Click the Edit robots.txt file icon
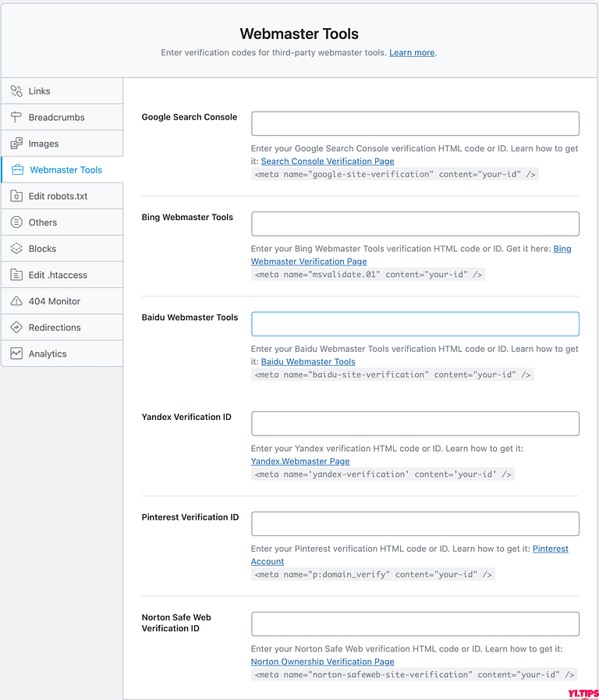Image resolution: width=599 pixels, height=700 pixels. click(x=16, y=196)
